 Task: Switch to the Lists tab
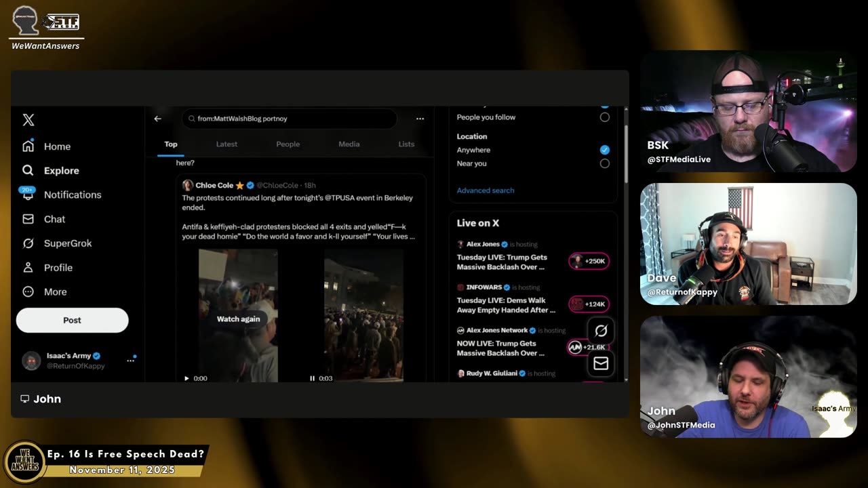coord(406,144)
